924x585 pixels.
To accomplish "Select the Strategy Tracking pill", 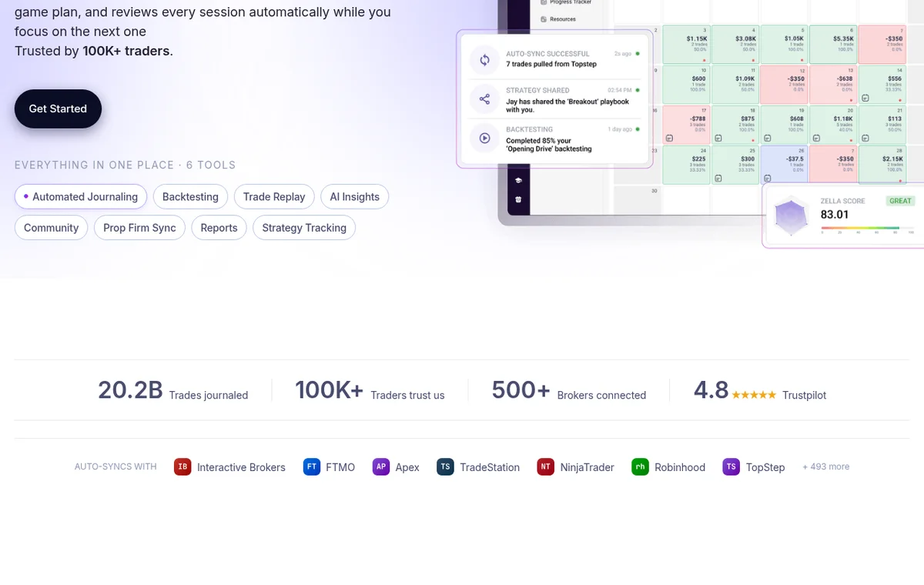I will (x=304, y=227).
